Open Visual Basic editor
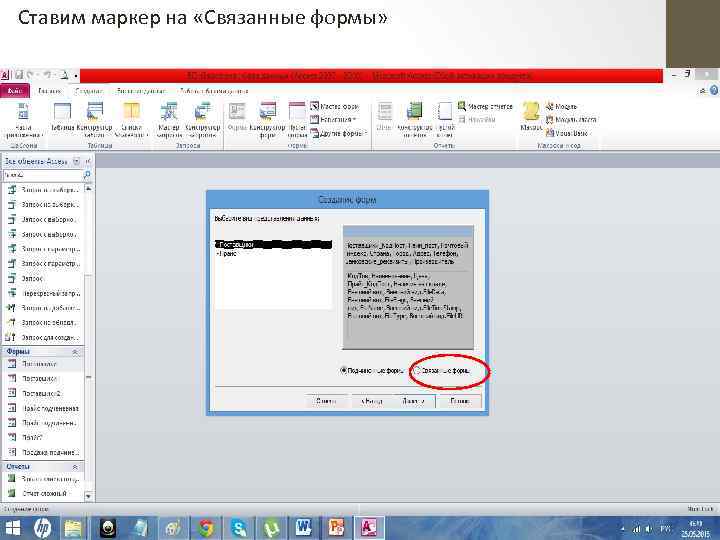 tap(568, 134)
